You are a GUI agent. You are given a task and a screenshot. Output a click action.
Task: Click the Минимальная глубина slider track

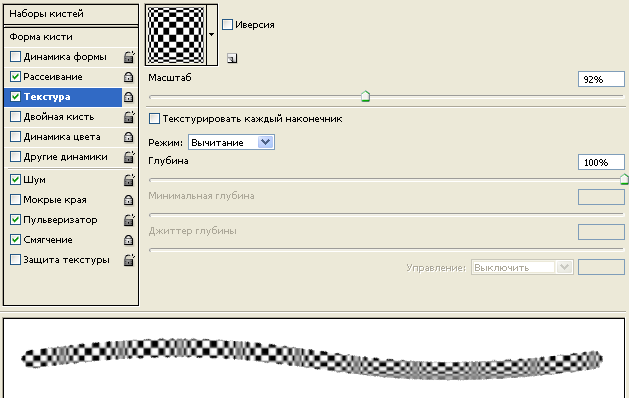point(386,215)
